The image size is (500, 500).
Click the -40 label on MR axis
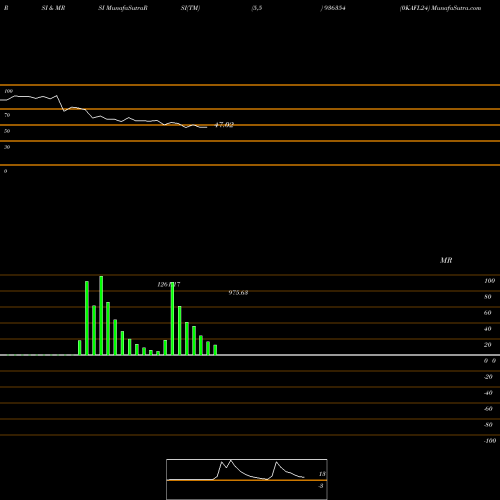coord(488,393)
